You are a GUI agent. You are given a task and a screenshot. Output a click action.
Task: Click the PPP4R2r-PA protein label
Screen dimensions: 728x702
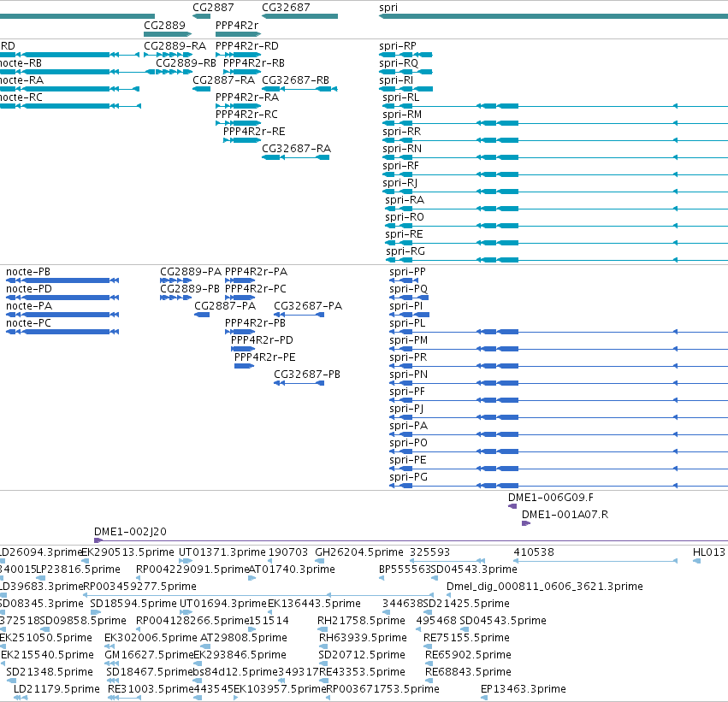(257, 272)
